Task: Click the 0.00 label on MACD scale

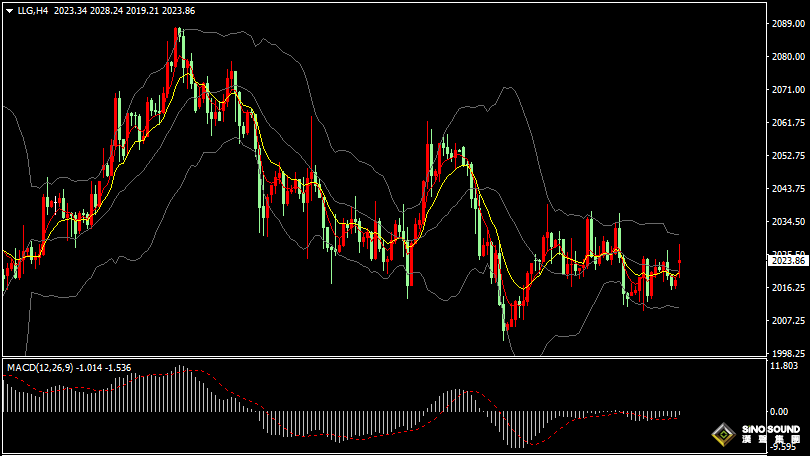Action: [x=779, y=411]
